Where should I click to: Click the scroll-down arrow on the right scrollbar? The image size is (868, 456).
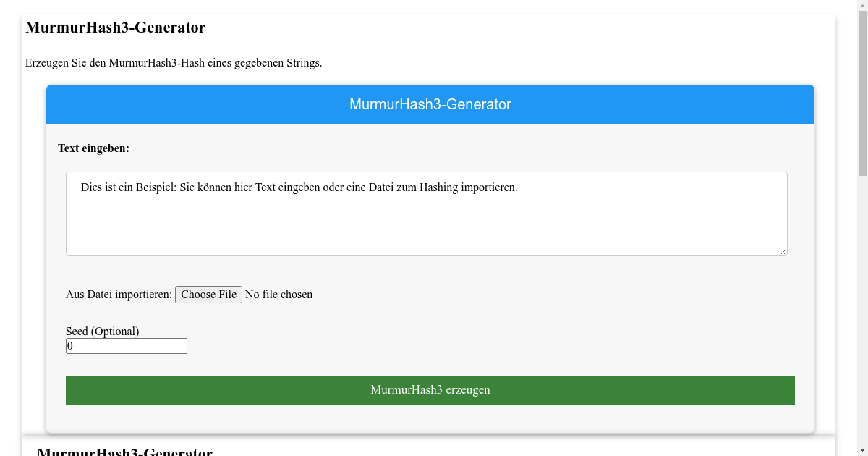click(862, 450)
